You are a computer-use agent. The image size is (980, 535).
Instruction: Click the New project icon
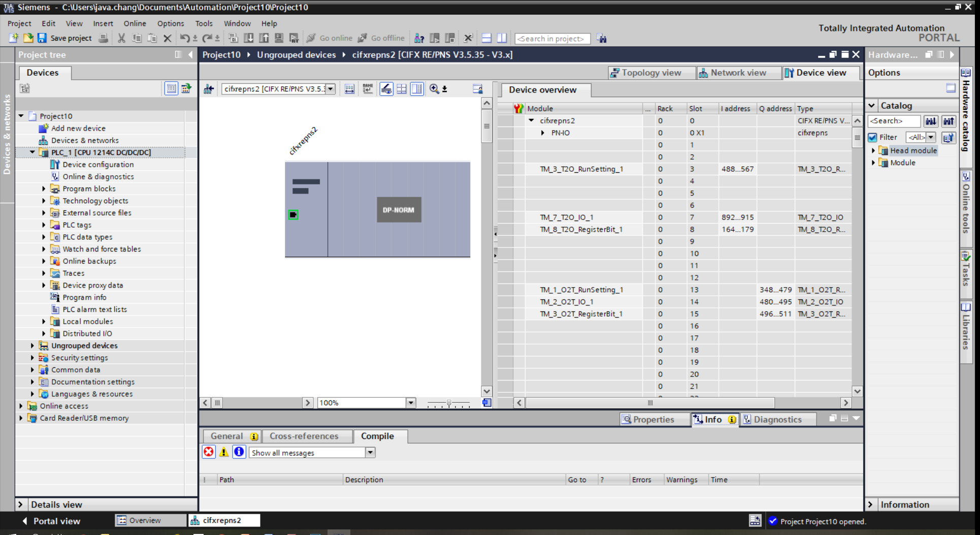(14, 38)
